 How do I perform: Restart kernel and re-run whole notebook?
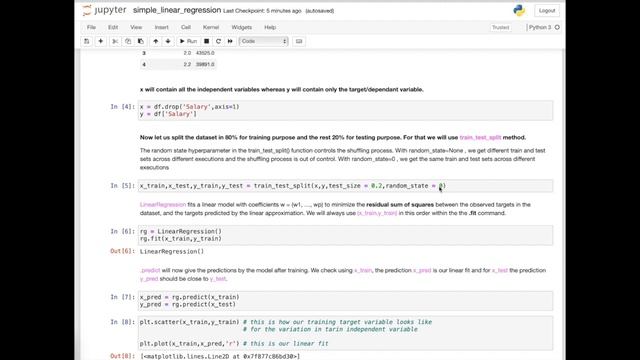(x=230, y=41)
